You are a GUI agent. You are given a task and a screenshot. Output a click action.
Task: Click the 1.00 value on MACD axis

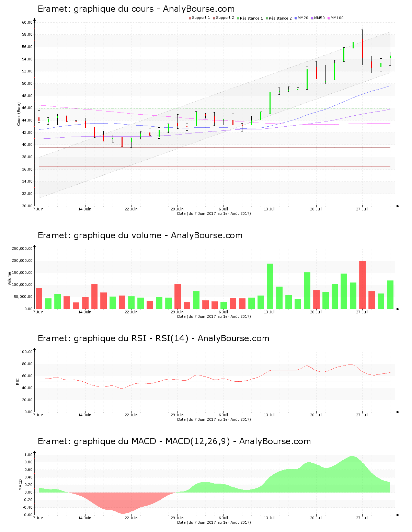coord(28,455)
